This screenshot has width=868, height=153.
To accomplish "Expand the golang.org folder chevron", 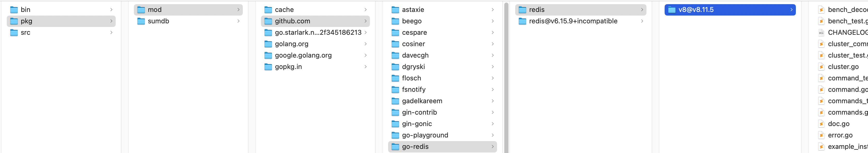I will click(365, 44).
